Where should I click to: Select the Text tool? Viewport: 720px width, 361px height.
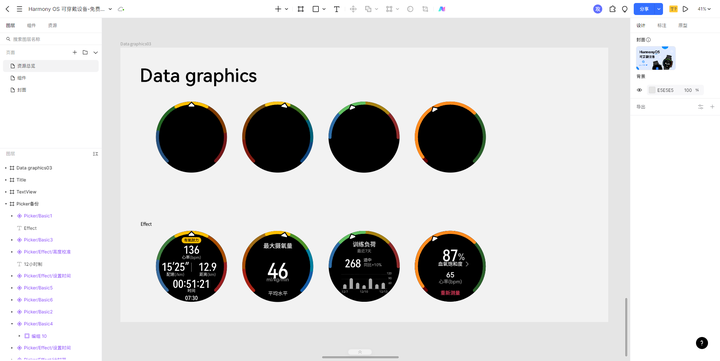337,9
